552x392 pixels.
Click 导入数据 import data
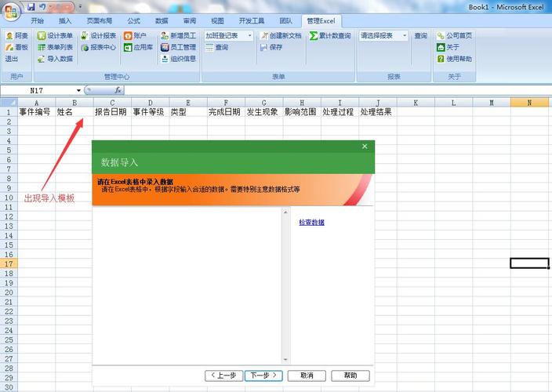(x=55, y=59)
